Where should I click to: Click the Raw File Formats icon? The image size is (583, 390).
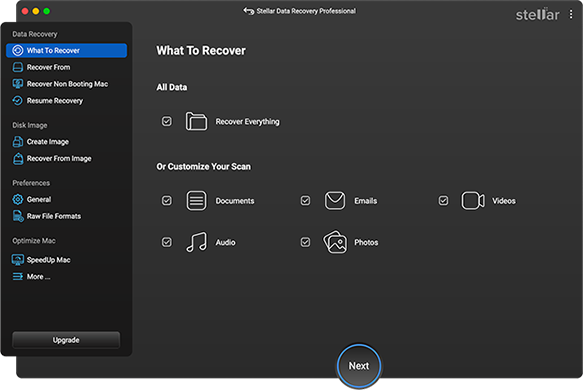18,216
